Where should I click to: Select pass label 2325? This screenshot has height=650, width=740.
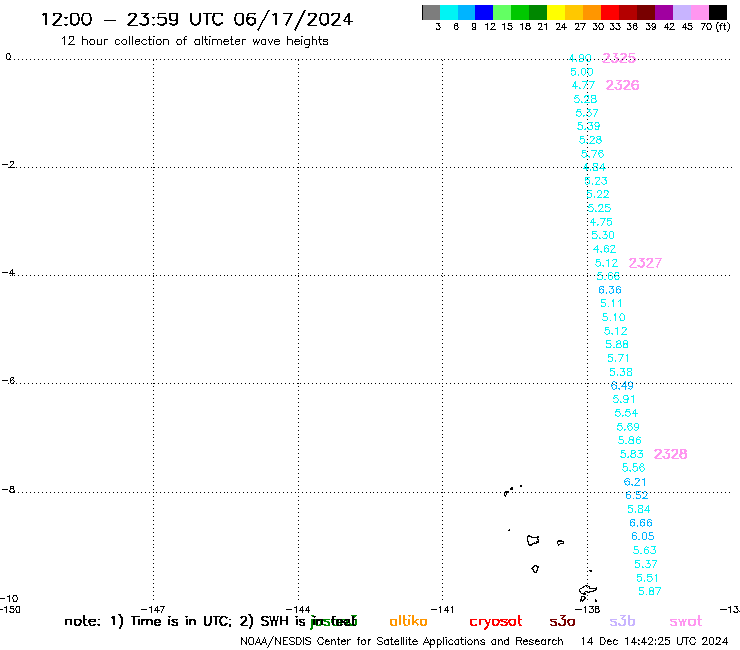pos(619,58)
